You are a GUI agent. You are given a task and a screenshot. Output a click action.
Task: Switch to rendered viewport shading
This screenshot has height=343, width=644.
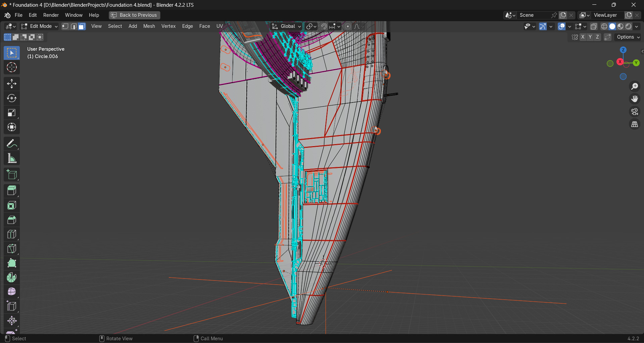[629, 27]
